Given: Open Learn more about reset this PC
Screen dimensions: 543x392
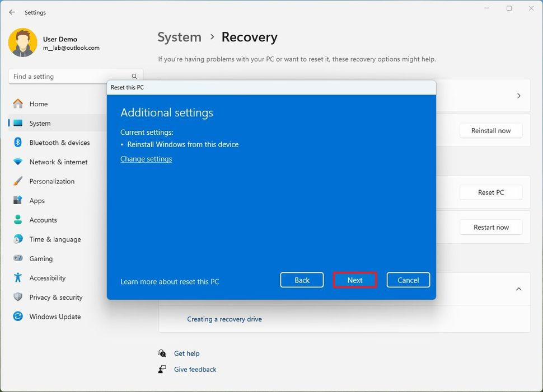Looking at the screenshot, I should point(170,282).
